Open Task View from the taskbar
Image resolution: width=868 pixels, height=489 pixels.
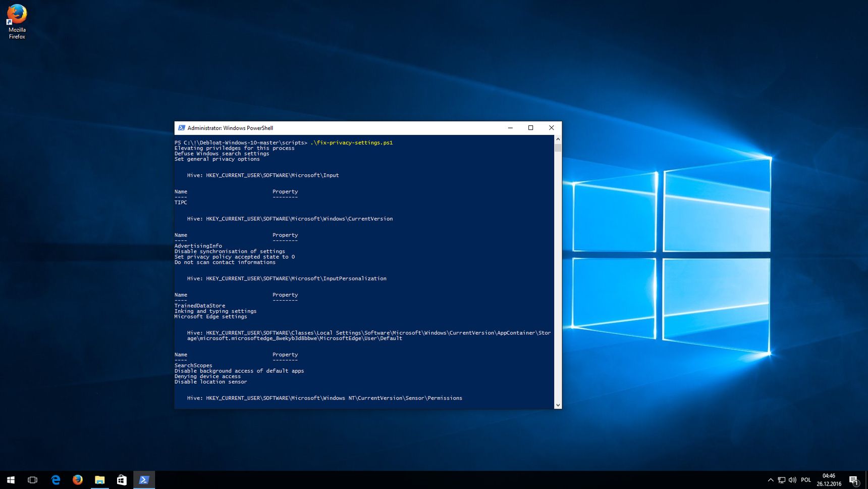click(33, 480)
